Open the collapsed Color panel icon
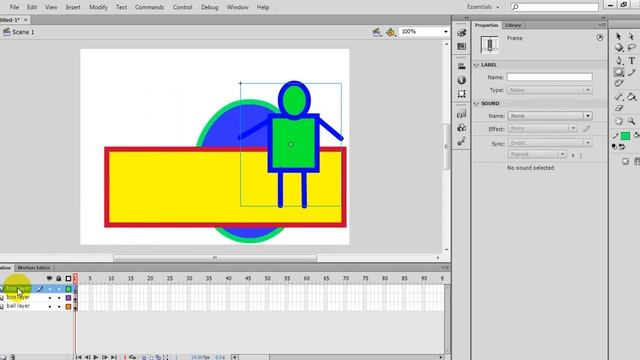Screen dimensions: 640x360 [x=462, y=33]
